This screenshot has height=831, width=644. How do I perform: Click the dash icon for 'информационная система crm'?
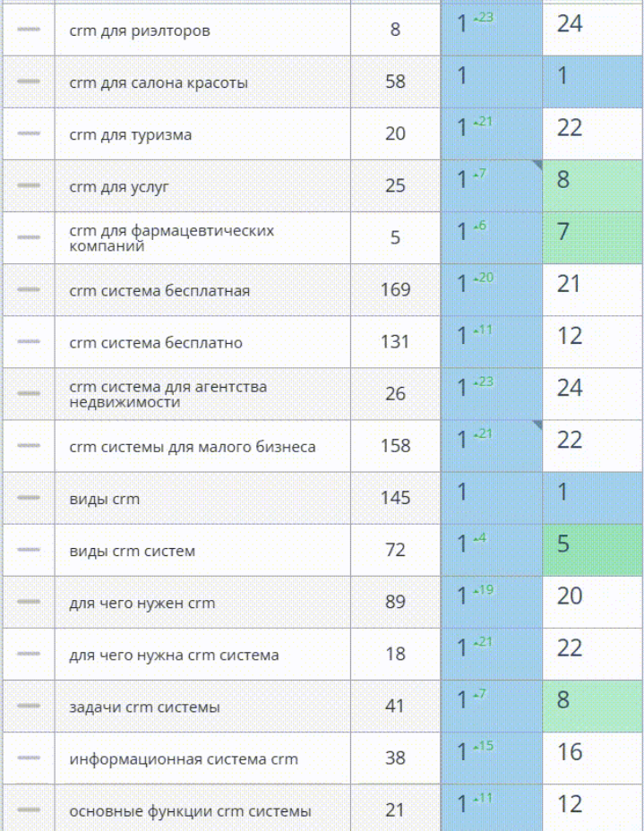(x=28, y=758)
